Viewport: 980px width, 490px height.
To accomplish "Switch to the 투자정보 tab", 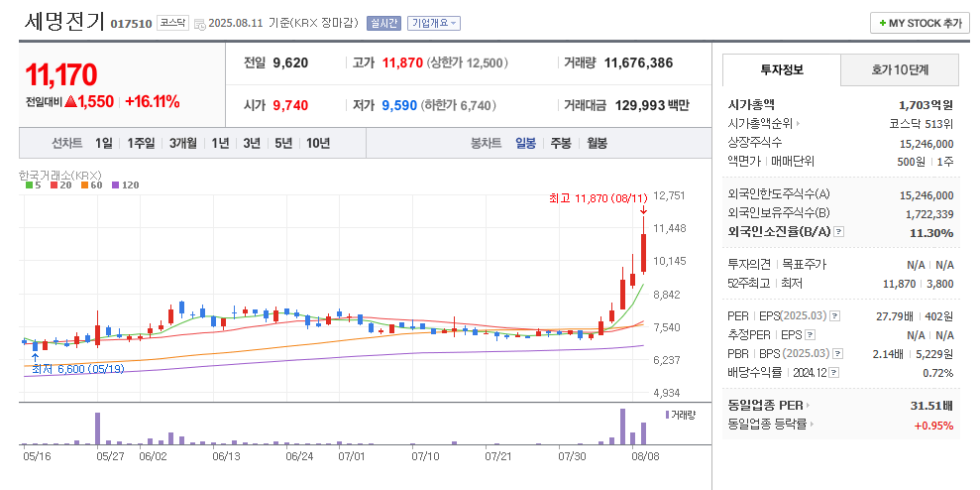I will [x=782, y=70].
